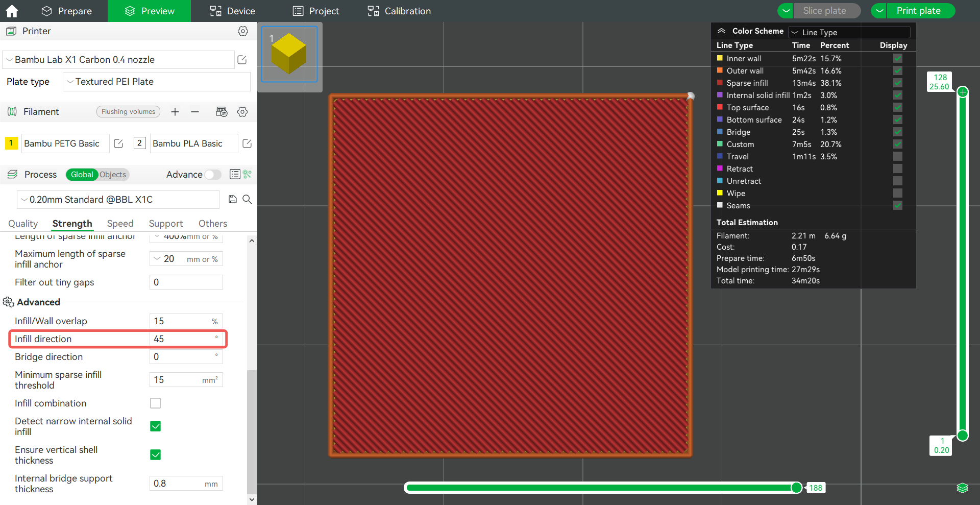980x505 pixels.
Task: Select Bambu PETG Basic filament dropdown
Action: [x=65, y=143]
